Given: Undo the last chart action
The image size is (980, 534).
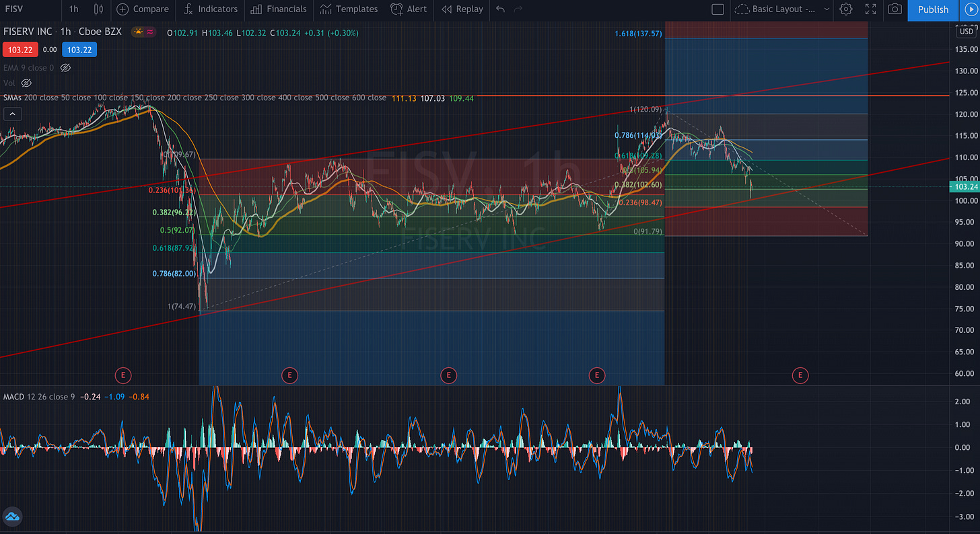Looking at the screenshot, I should 500,9.
